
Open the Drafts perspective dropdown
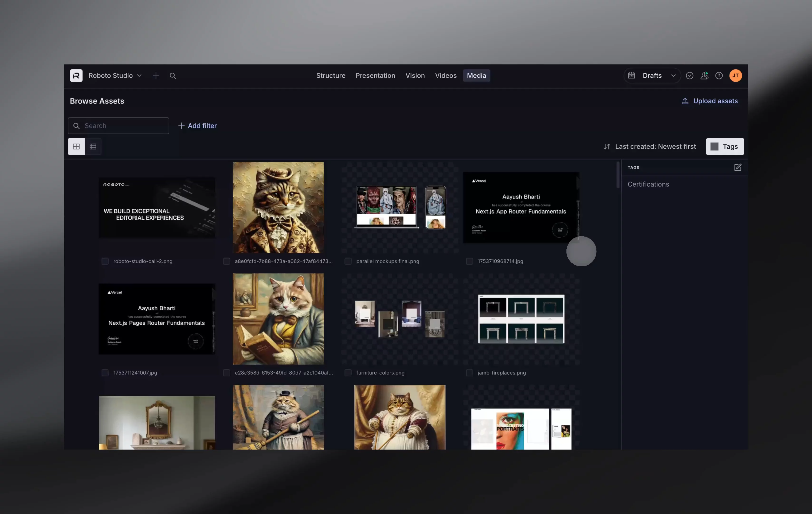(x=652, y=76)
